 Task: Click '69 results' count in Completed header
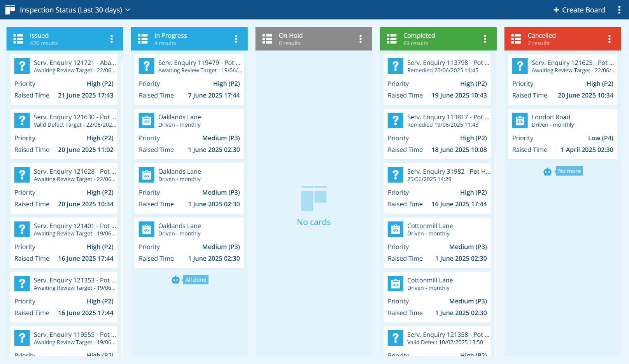click(415, 43)
